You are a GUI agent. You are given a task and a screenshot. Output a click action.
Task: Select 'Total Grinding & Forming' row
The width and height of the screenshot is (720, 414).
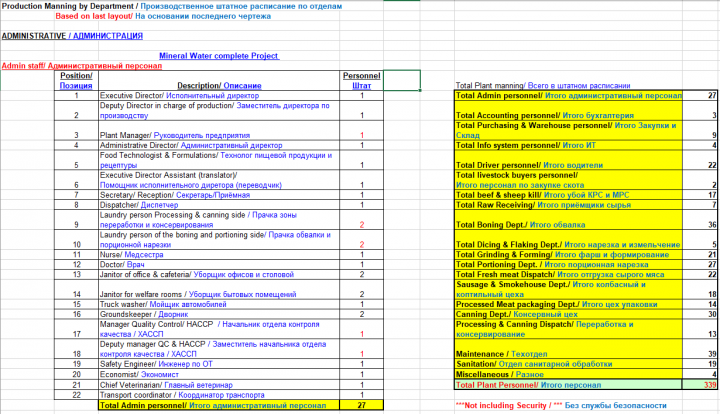pos(586,254)
